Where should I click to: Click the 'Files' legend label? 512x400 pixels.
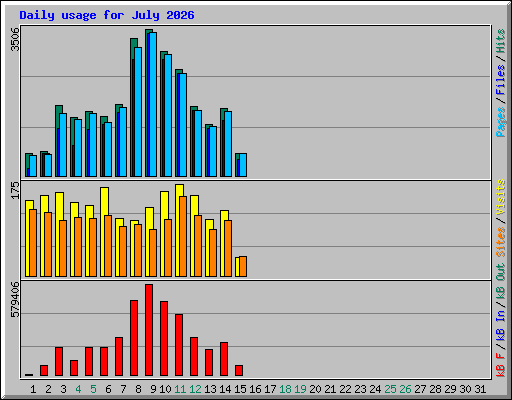tap(500, 80)
